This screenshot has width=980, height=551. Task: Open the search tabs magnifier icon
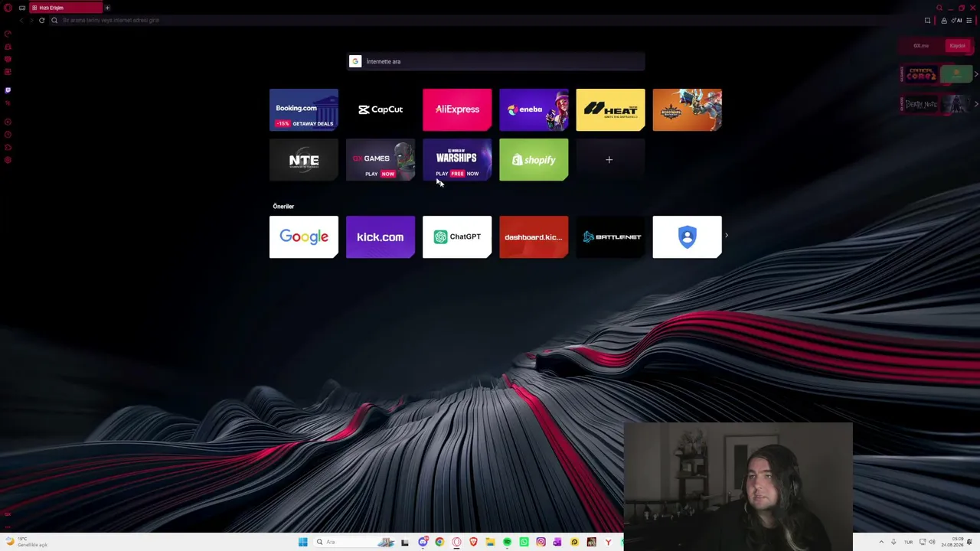click(x=939, y=8)
